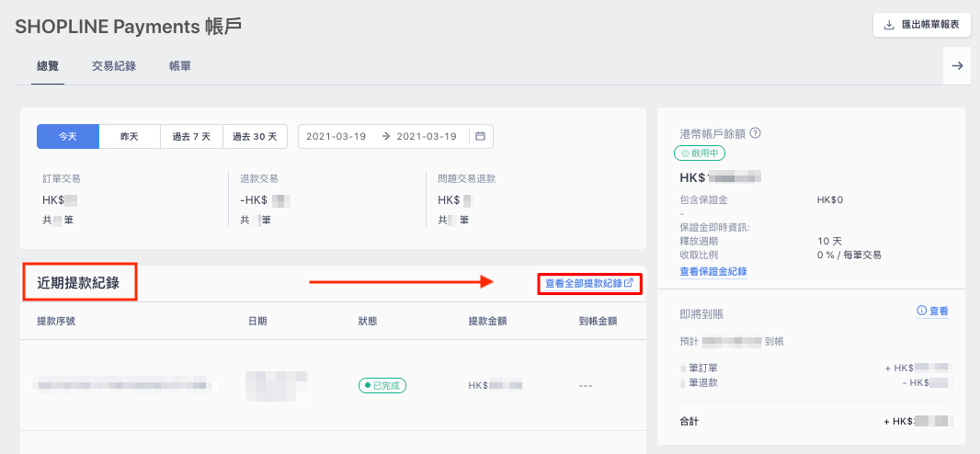The width and height of the screenshot is (980, 454).
Task: Open 查看全部提款紀錄 link
Action: click(584, 283)
